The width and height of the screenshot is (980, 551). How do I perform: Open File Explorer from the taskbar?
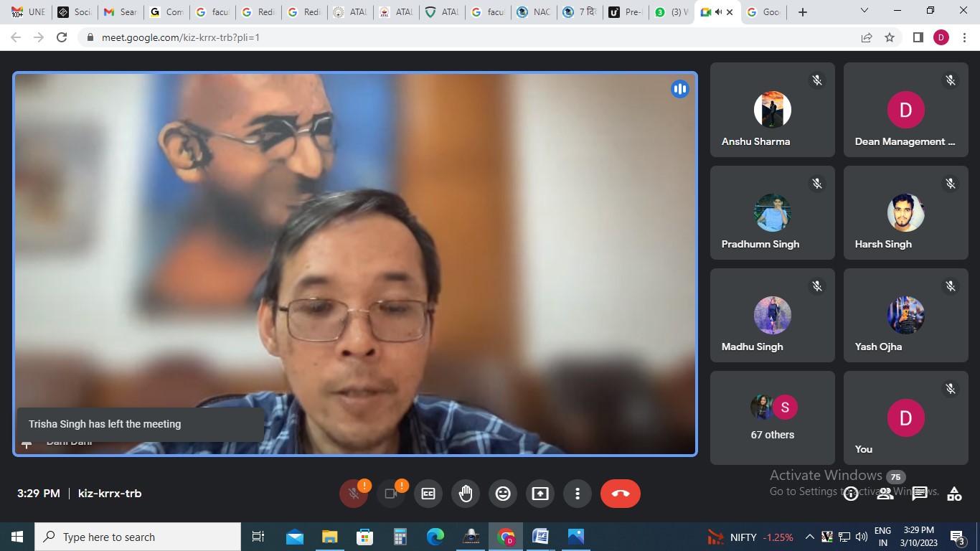tap(329, 537)
